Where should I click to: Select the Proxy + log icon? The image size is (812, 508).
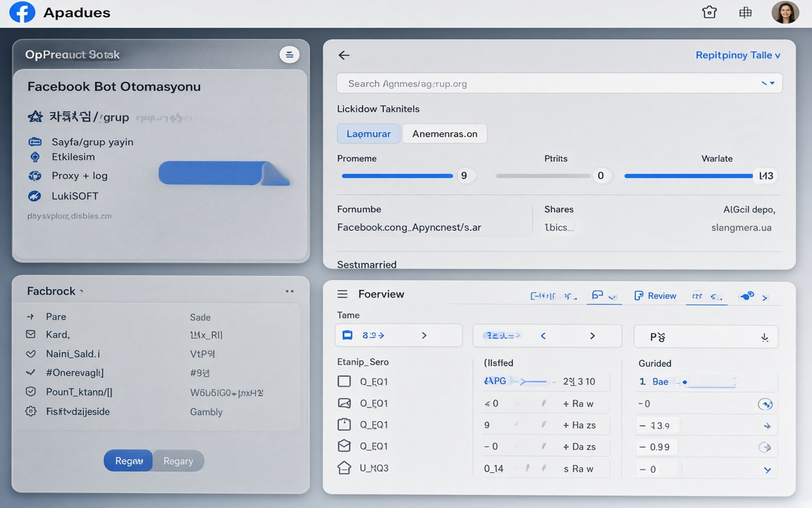point(35,175)
